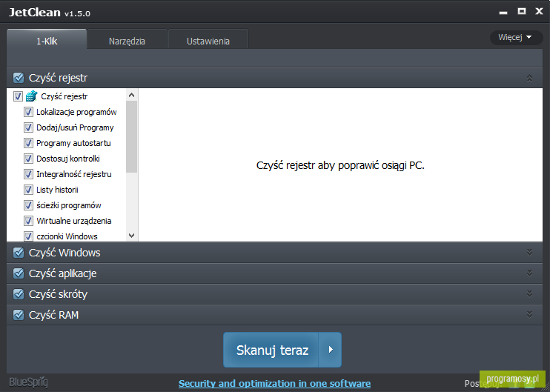550x392 pixels.
Task: Minimize the JetClean window
Action: 503,12
